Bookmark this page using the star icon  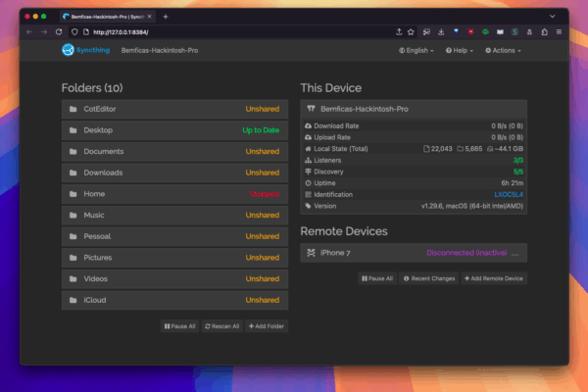pos(411,32)
